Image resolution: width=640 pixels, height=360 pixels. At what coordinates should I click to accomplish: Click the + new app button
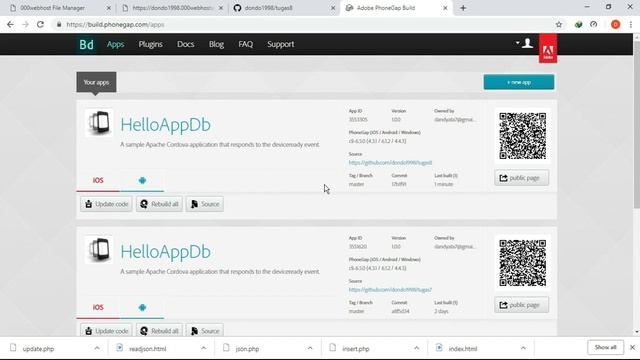[519, 82]
